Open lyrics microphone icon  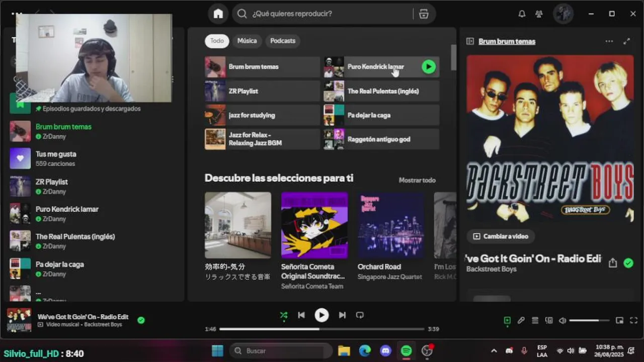coord(521,320)
